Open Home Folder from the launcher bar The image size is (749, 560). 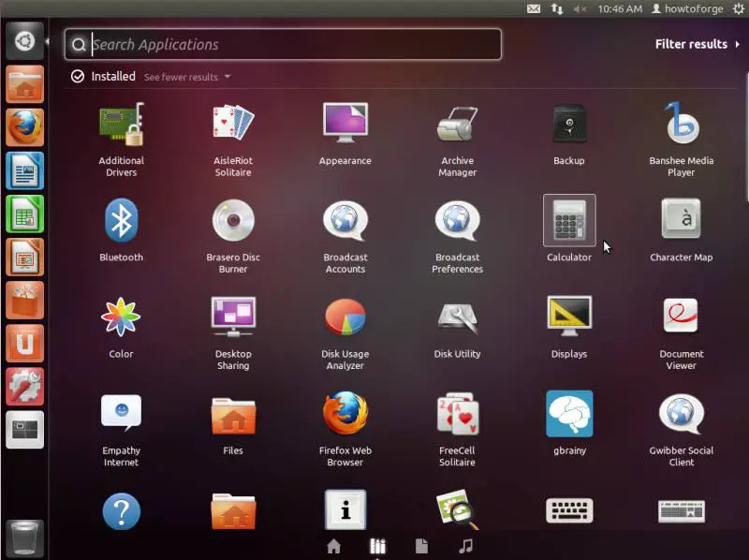25,84
